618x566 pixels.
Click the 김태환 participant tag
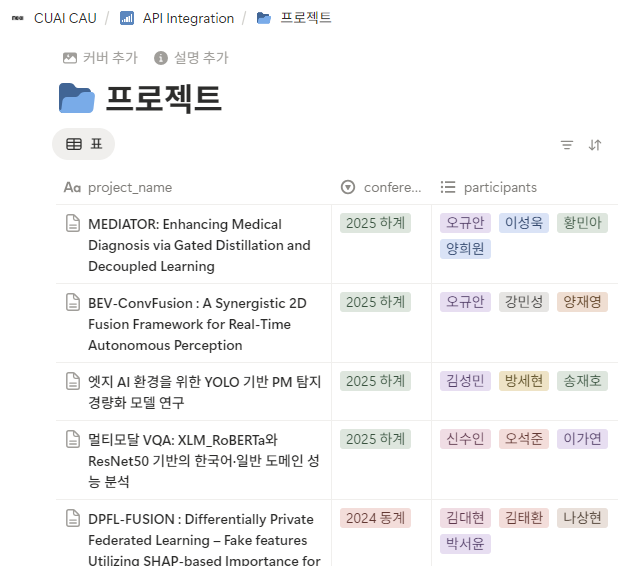[x=524, y=518]
